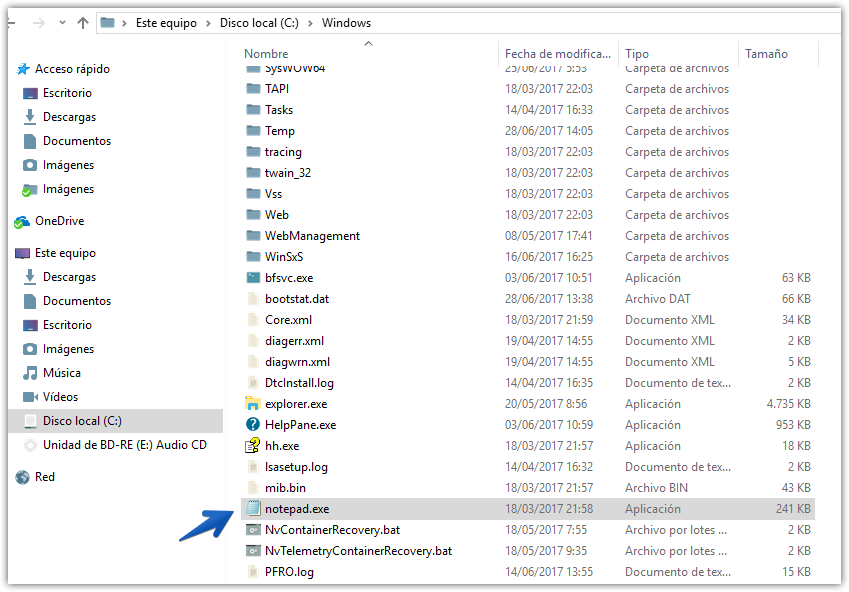The image size is (849, 592).
Task: Click notepad.exe notepad icon
Action: pos(253,509)
